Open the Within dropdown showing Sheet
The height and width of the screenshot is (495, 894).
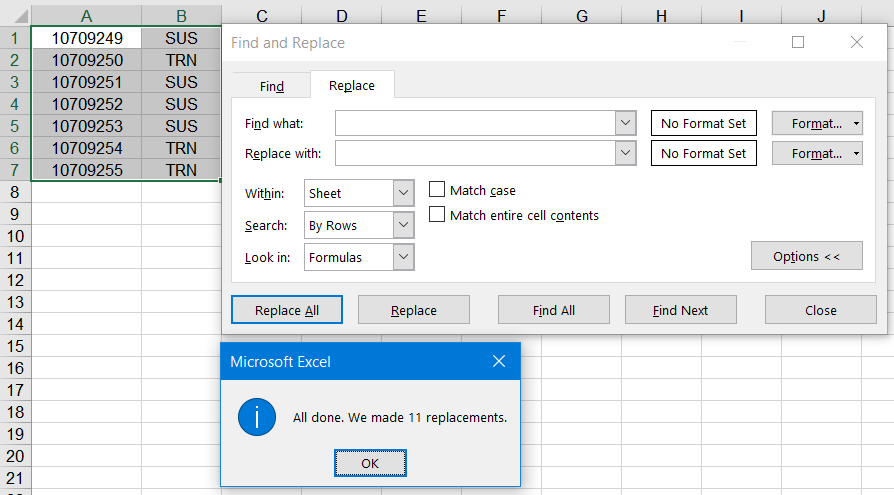pos(359,193)
